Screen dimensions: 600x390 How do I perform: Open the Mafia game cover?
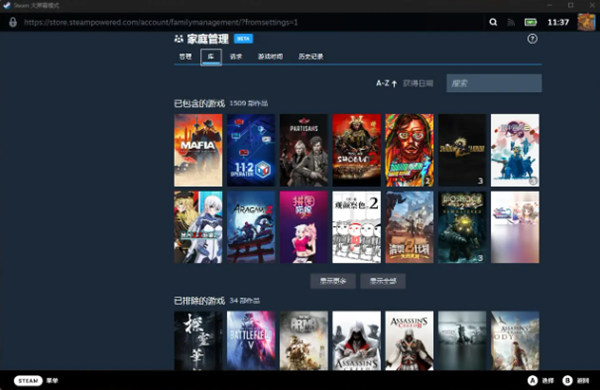click(x=198, y=150)
